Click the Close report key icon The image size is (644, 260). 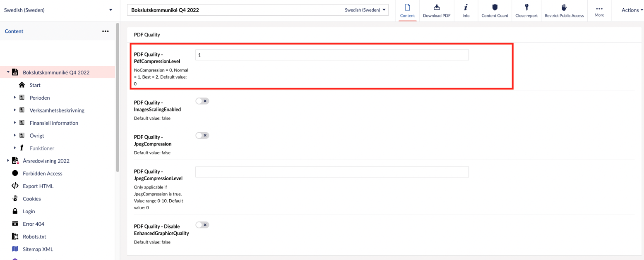(526, 7)
